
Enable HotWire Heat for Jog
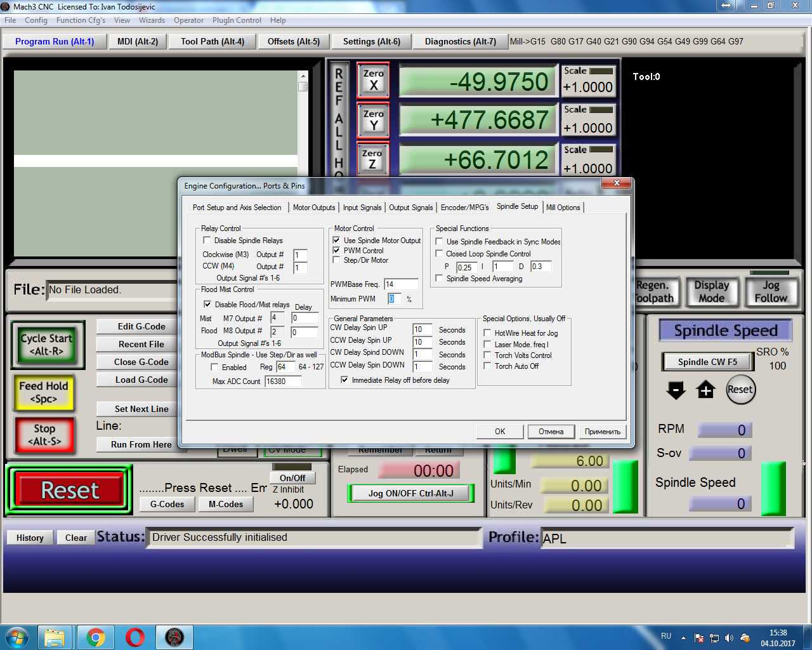coord(487,333)
